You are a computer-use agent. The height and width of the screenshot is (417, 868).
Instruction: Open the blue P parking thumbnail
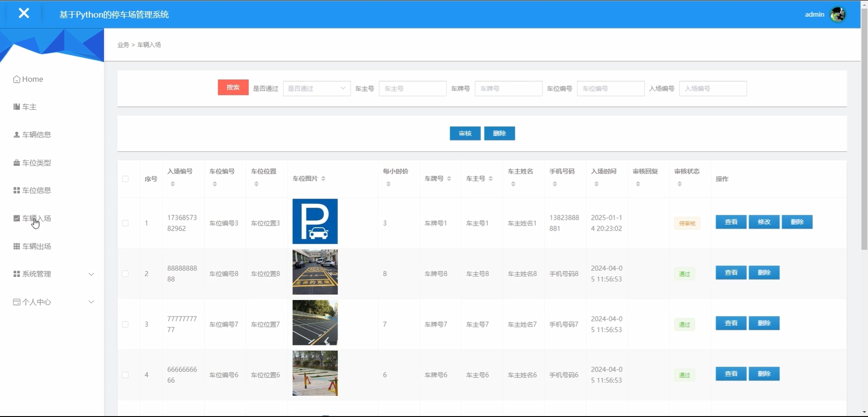pyautogui.click(x=315, y=221)
